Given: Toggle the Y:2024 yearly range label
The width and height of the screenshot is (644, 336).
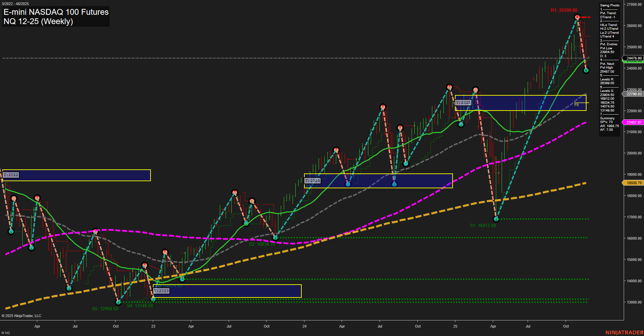Looking at the screenshot, I should click(x=313, y=180).
